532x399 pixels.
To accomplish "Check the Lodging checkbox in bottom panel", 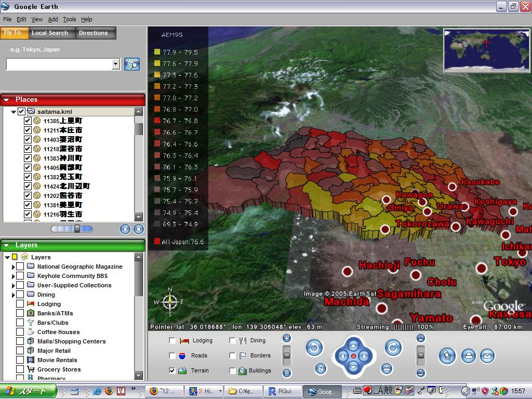I will coord(172,340).
